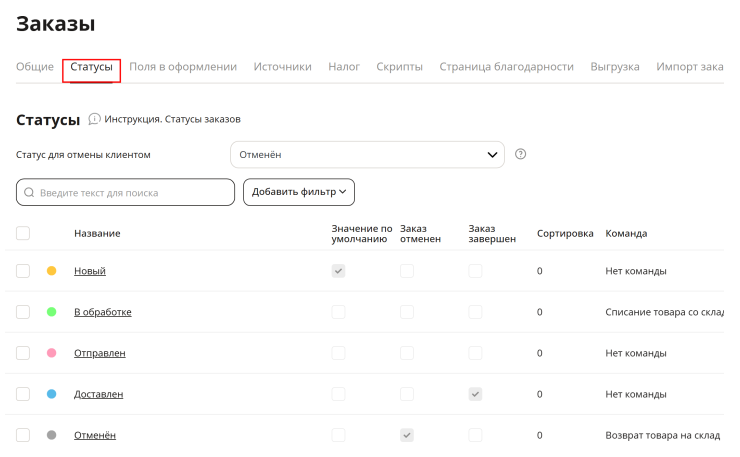Open Страница благодарности tab
Viewport: 740px width, 457px height.
click(x=506, y=67)
